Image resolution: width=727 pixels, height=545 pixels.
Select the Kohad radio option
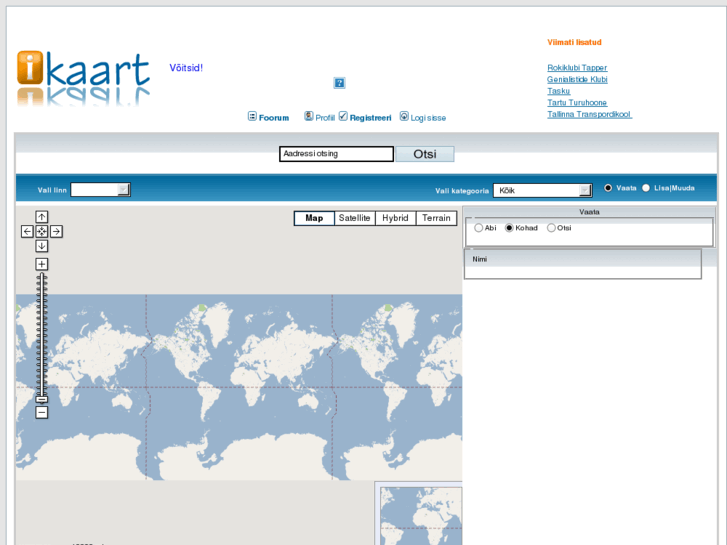pyautogui.click(x=509, y=228)
